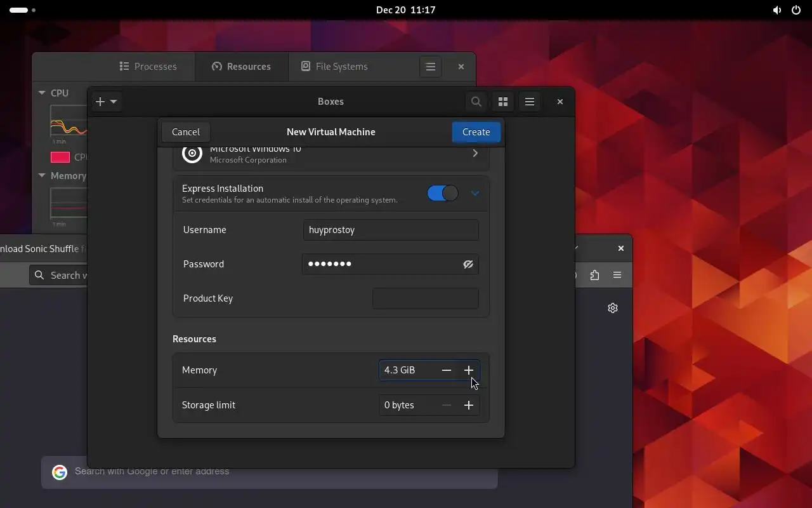Screen dimensions: 812x508
Task: Collapse the Express Installation chevron
Action: pos(475,193)
